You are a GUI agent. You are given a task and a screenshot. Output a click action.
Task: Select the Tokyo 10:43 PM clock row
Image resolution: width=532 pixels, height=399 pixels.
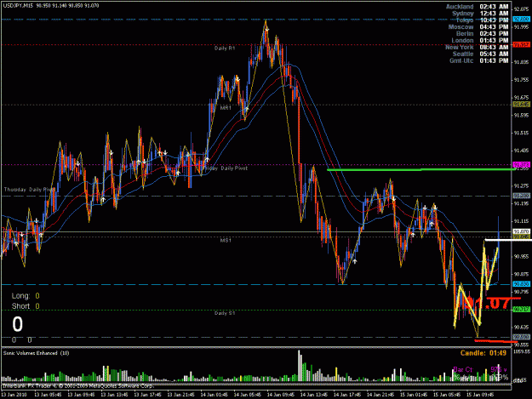482,20
